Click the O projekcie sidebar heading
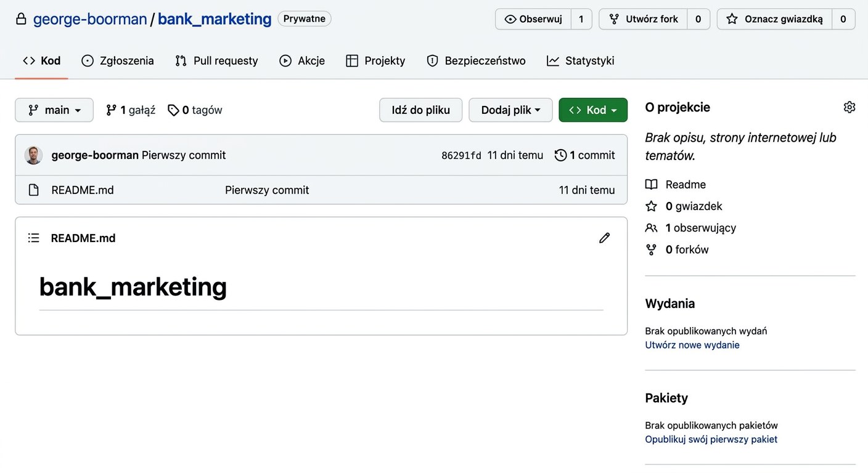868x473 pixels. coord(678,107)
